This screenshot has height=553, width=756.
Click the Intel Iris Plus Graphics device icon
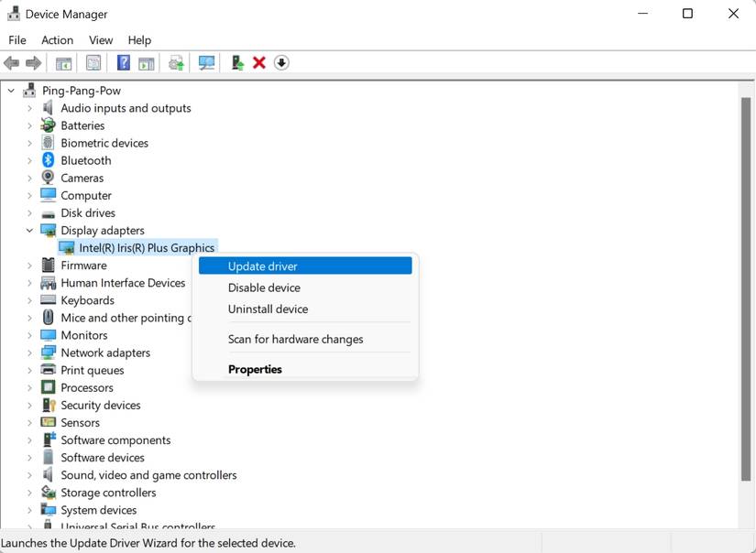67,247
